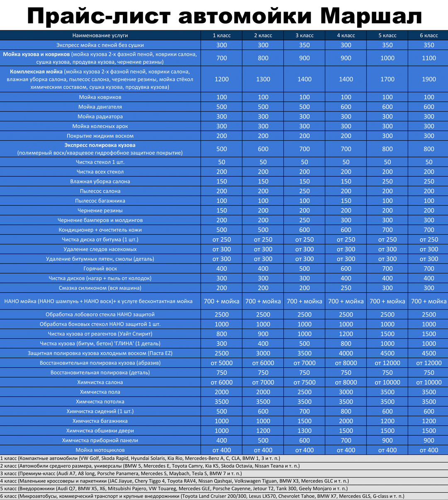Click the 'Пылесос багажника' row label
Image resolution: width=448 pixels, height=500 pixels.
click(x=100, y=201)
